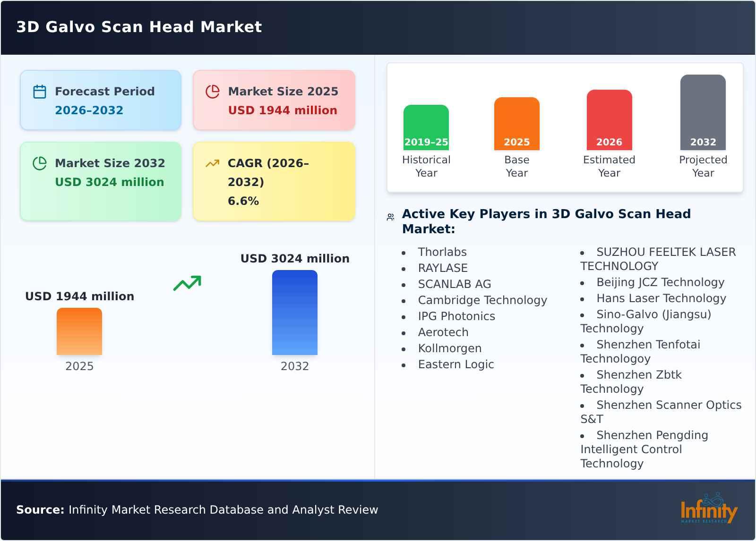Click the Infinity Market Research logo
The image size is (756, 541).
tap(708, 510)
